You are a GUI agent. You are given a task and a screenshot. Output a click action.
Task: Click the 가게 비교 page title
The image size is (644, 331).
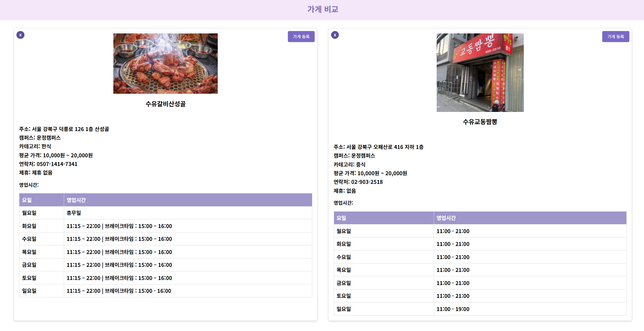click(x=322, y=9)
